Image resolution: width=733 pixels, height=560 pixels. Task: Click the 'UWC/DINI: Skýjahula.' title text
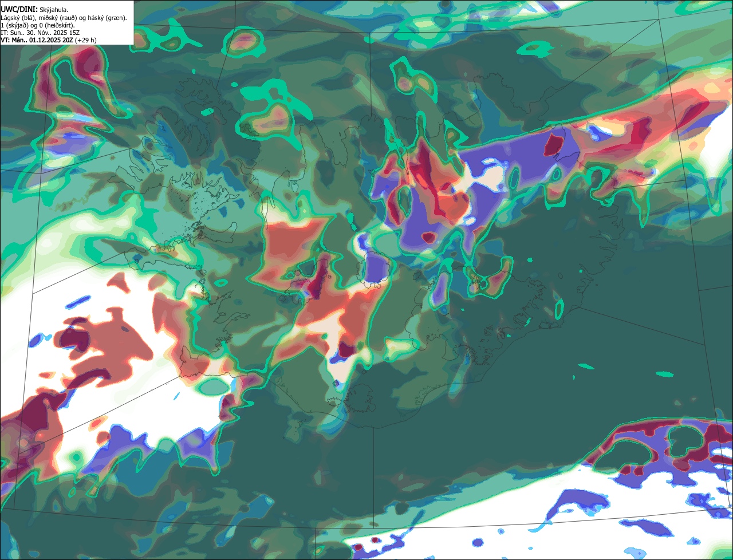click(x=35, y=10)
